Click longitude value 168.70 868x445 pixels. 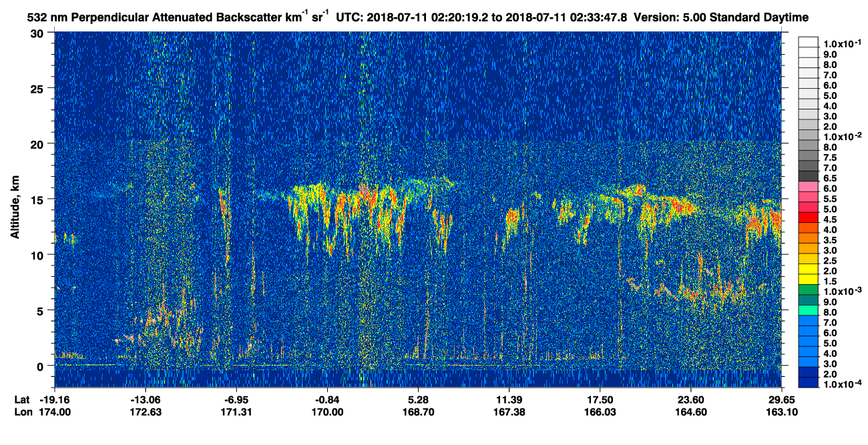coord(418,412)
